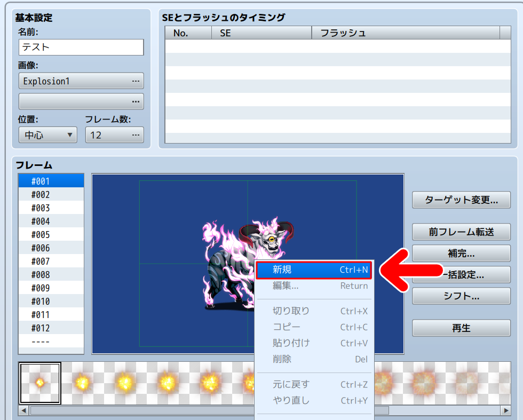Select frame #009 in the frame list
The image size is (523, 420).
51,288
